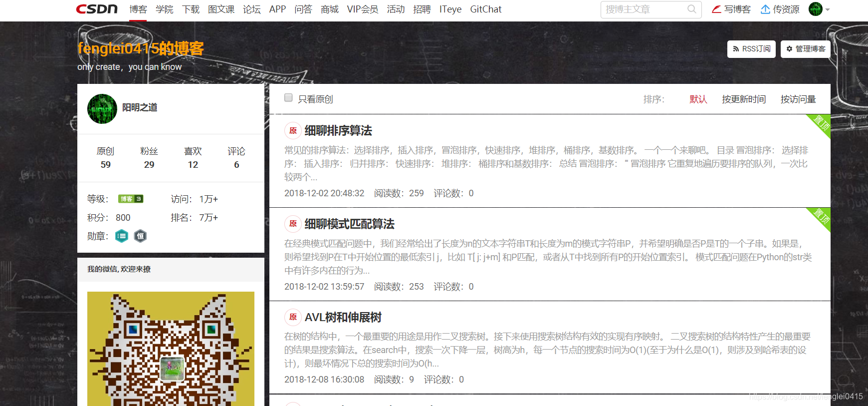Click the 细聊模式匹配算法 article summary text
The height and width of the screenshot is (406, 868).
coord(548,257)
